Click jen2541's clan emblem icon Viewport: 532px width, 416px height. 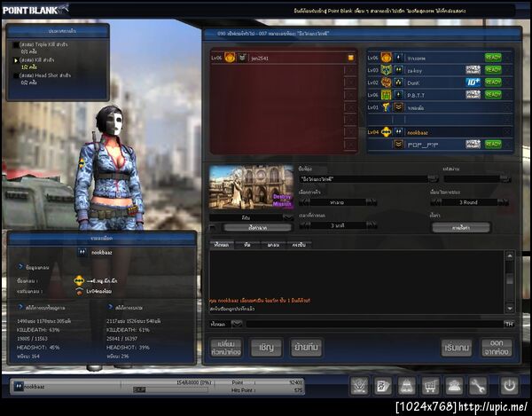tap(230, 58)
